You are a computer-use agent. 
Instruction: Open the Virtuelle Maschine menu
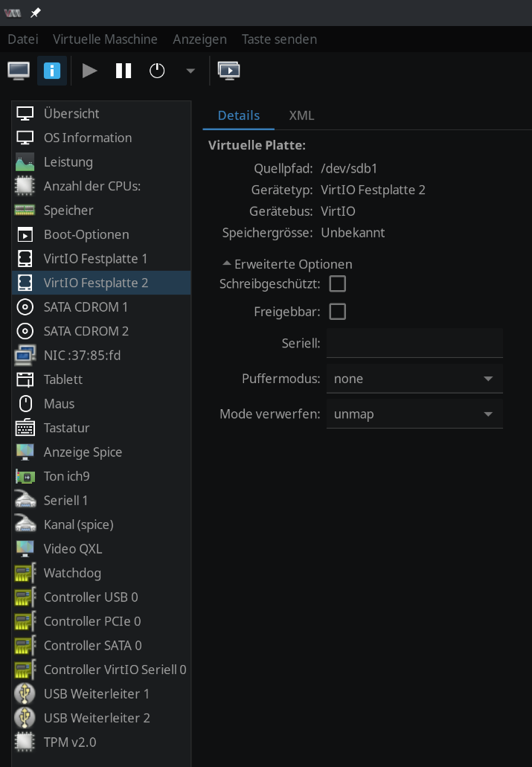tap(105, 39)
